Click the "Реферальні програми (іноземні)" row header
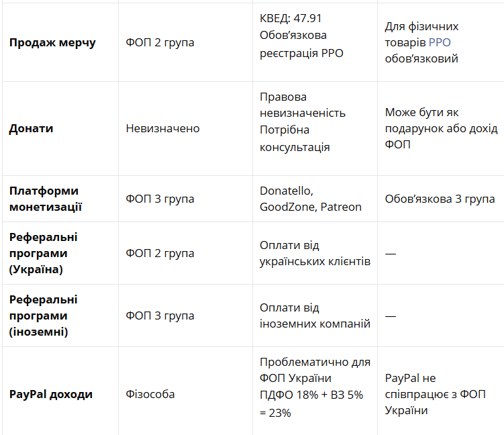Image resolution: width=504 pixels, height=435 pixels. point(43,316)
